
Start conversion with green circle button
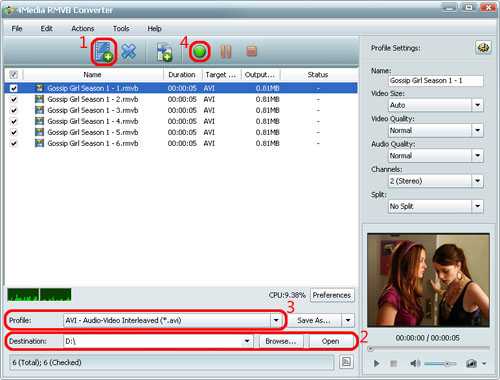(x=199, y=52)
